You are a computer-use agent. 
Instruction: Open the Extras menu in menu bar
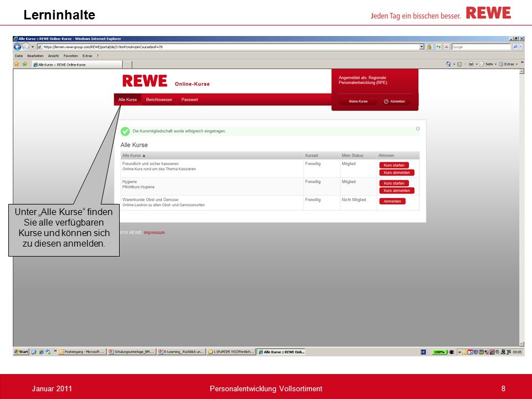[x=87, y=55]
